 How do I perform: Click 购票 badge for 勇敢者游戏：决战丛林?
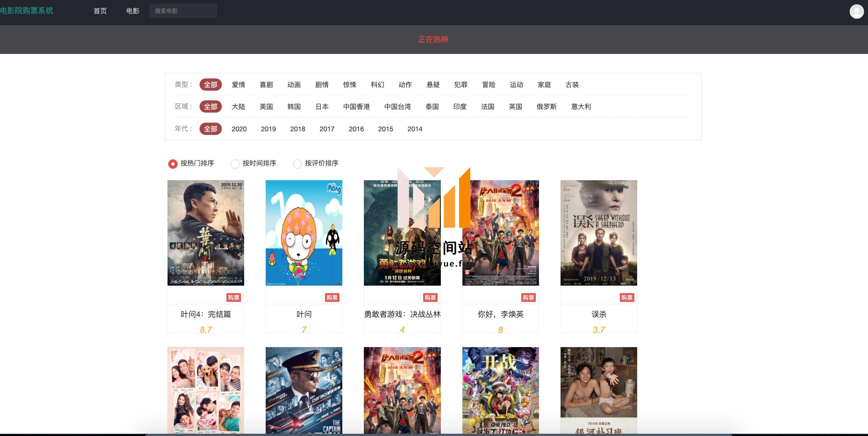(x=430, y=298)
